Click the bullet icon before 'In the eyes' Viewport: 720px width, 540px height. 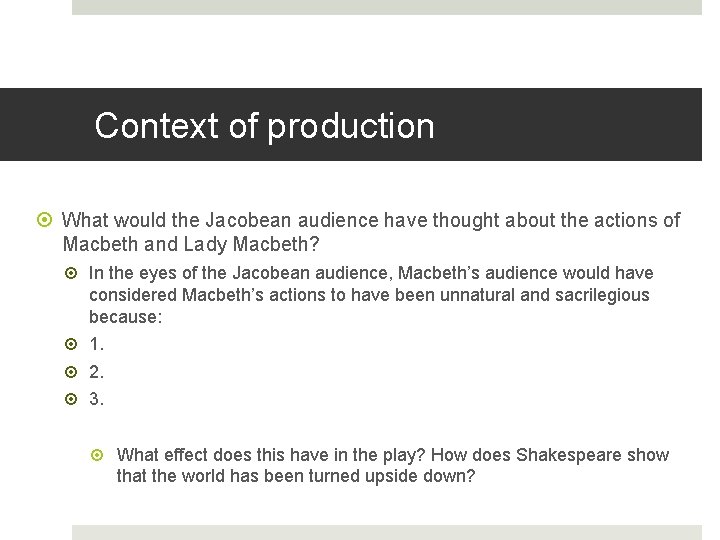(x=71, y=273)
